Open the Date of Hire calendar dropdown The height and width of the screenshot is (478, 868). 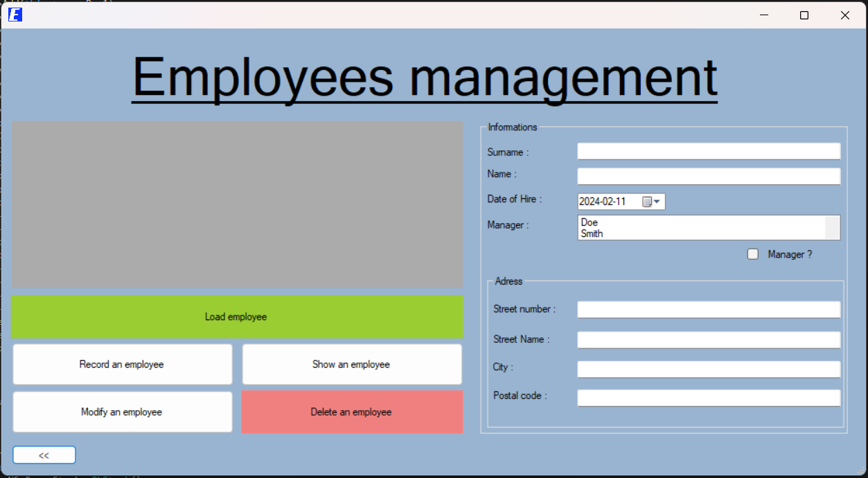[x=652, y=202]
